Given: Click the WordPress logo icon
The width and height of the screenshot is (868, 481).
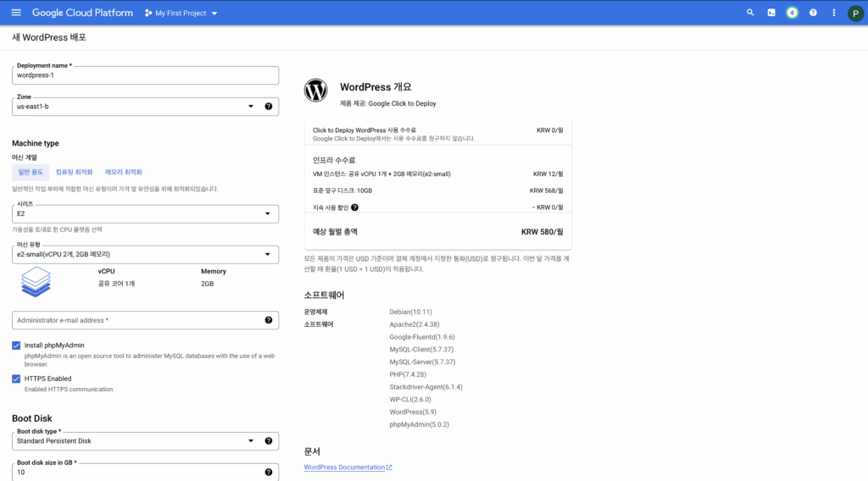Looking at the screenshot, I should tap(315, 90).
